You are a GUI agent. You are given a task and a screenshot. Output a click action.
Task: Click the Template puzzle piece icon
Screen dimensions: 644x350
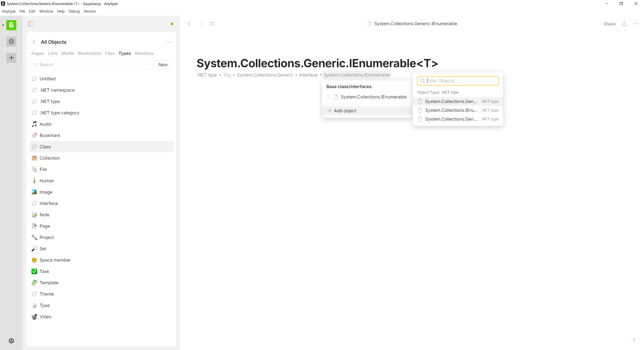click(x=34, y=283)
